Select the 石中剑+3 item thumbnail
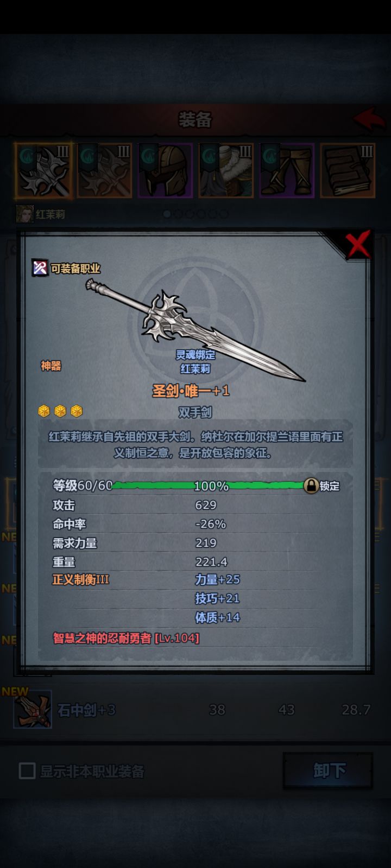This screenshot has width=391, height=868. tap(33, 710)
